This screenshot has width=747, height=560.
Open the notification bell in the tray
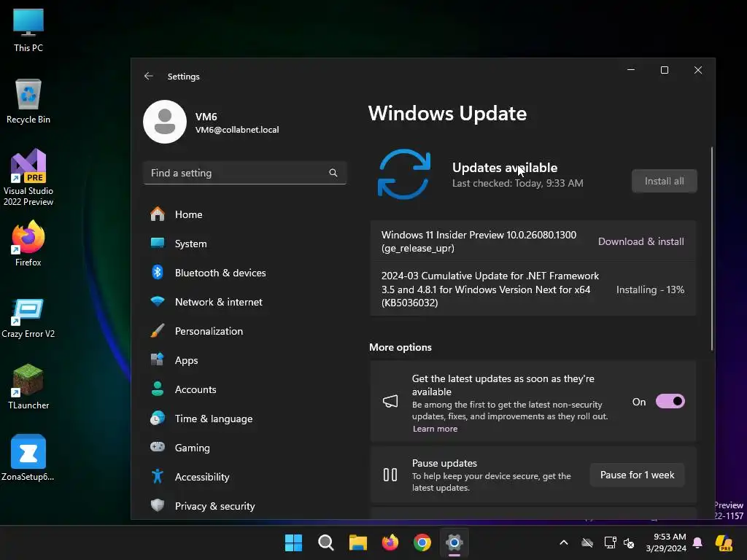click(697, 542)
